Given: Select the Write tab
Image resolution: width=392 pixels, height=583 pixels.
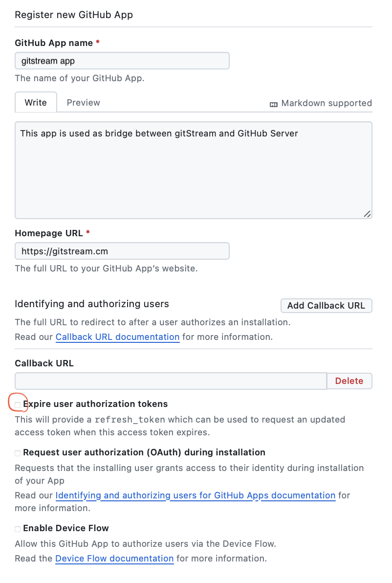Looking at the screenshot, I should pyautogui.click(x=36, y=102).
